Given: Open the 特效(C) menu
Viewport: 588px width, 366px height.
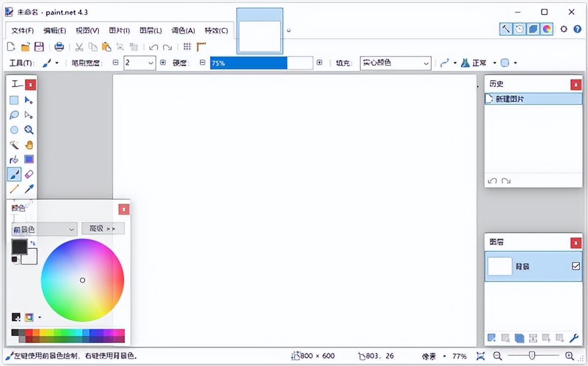Looking at the screenshot, I should pyautogui.click(x=216, y=30).
